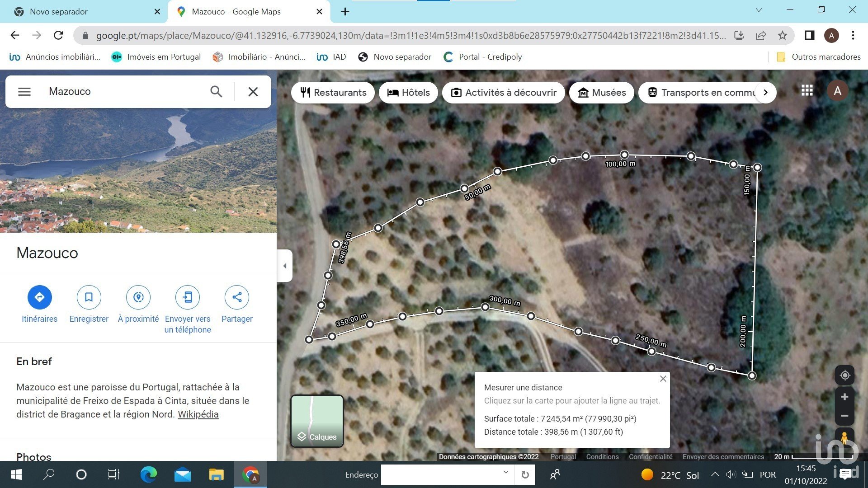
Task: Switch to the Novo separador tab
Action: point(59,12)
